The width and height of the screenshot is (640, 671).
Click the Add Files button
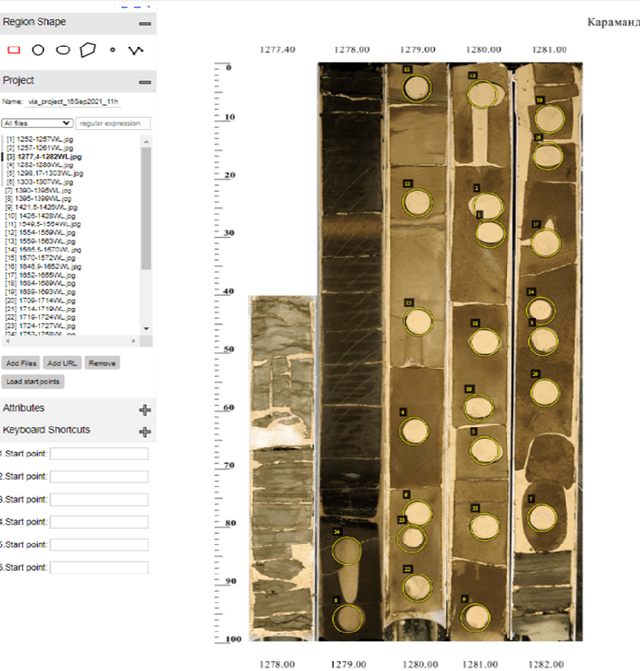pyautogui.click(x=21, y=364)
